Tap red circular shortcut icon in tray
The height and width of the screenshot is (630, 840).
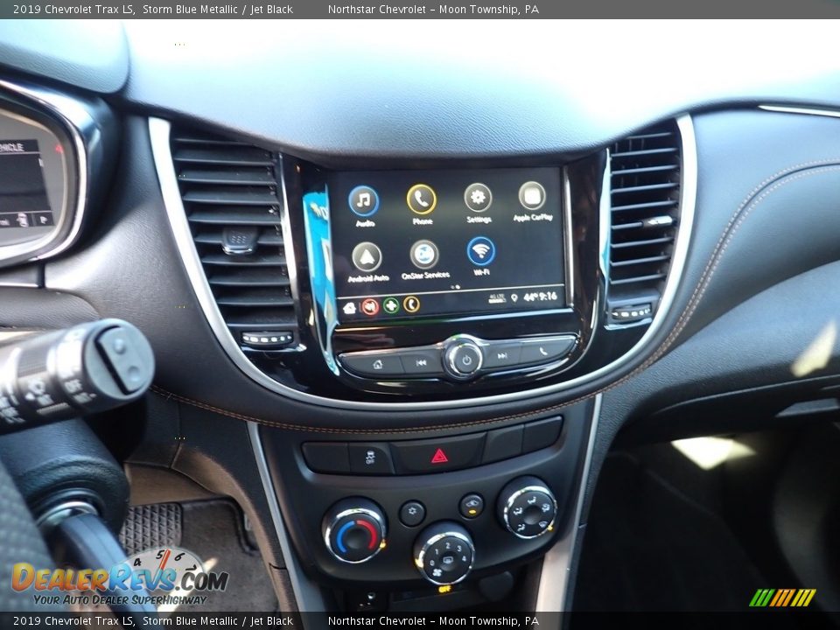coord(370,306)
